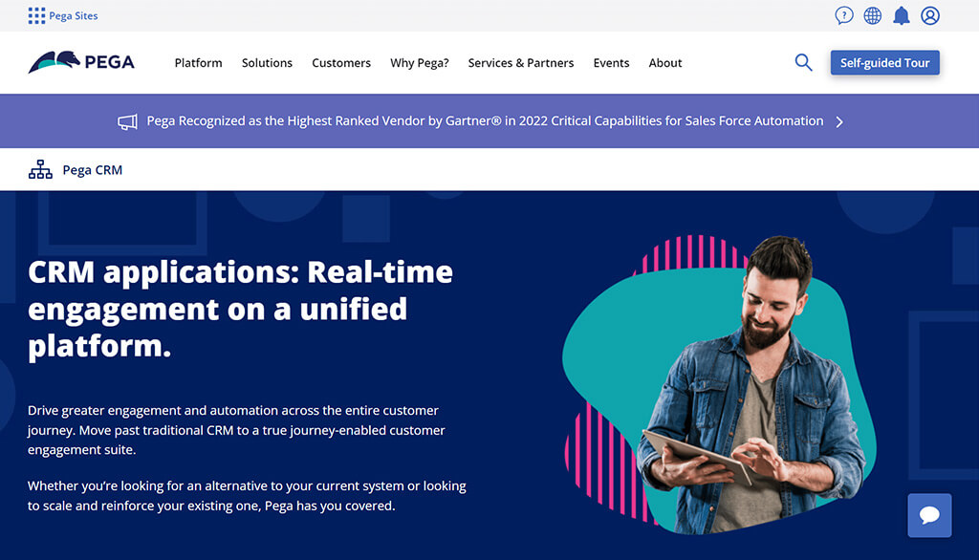Open the About menu
The image size is (979, 560).
(665, 63)
